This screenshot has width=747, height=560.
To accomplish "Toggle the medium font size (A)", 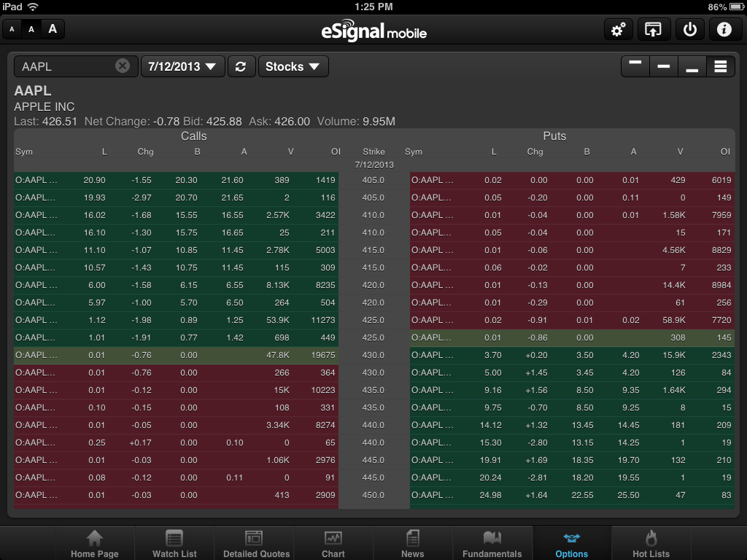I will pos(31,29).
